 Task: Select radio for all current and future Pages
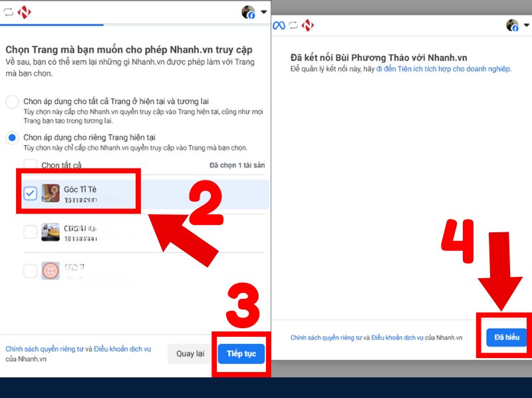pos(12,102)
